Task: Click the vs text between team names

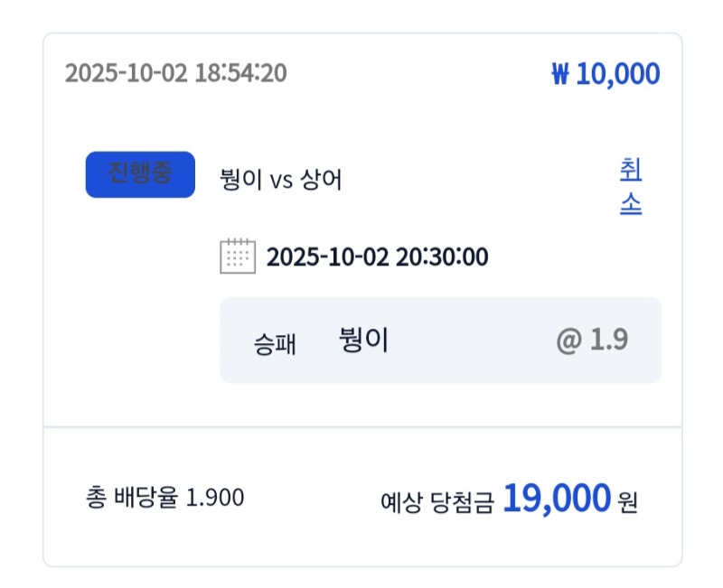Action: click(x=281, y=180)
